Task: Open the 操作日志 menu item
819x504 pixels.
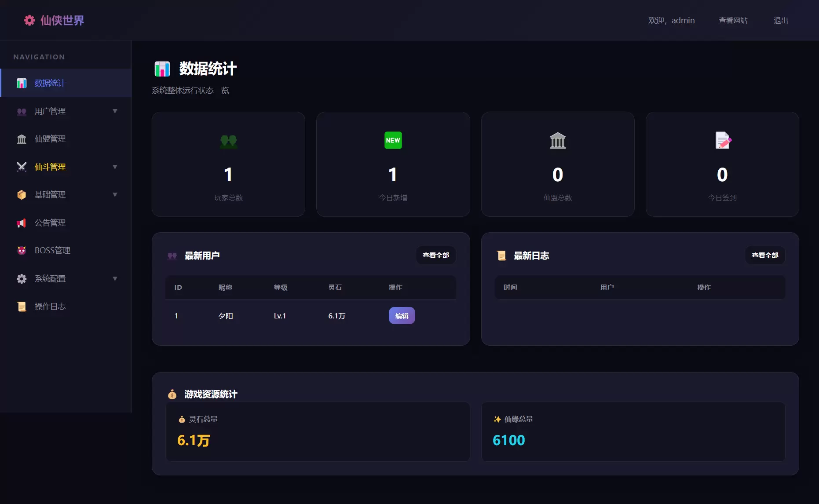Action: [x=66, y=307]
